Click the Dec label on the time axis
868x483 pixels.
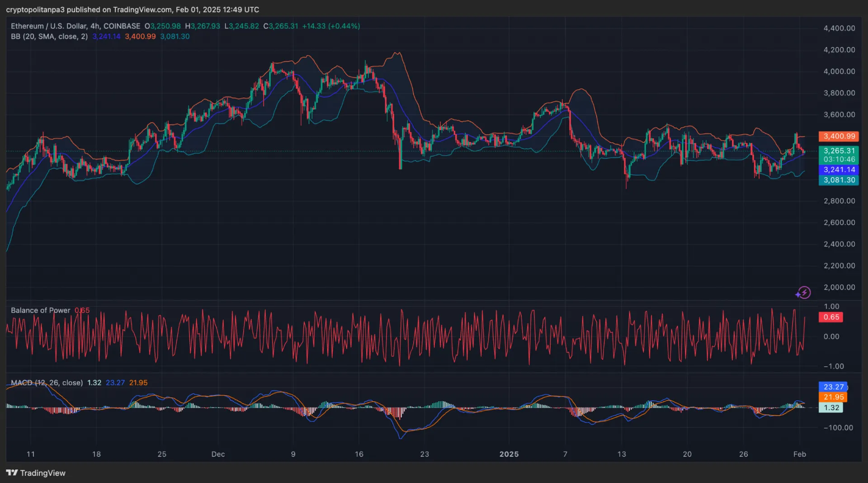[218, 454]
